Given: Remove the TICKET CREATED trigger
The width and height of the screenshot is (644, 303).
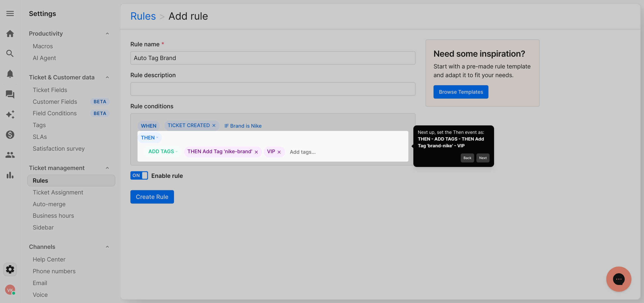Looking at the screenshot, I should (214, 125).
